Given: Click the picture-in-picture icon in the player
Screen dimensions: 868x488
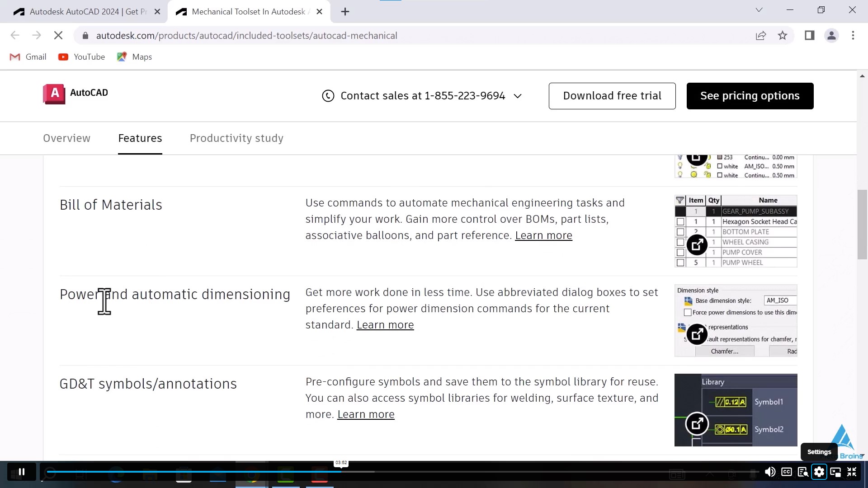Looking at the screenshot, I should (835, 472).
